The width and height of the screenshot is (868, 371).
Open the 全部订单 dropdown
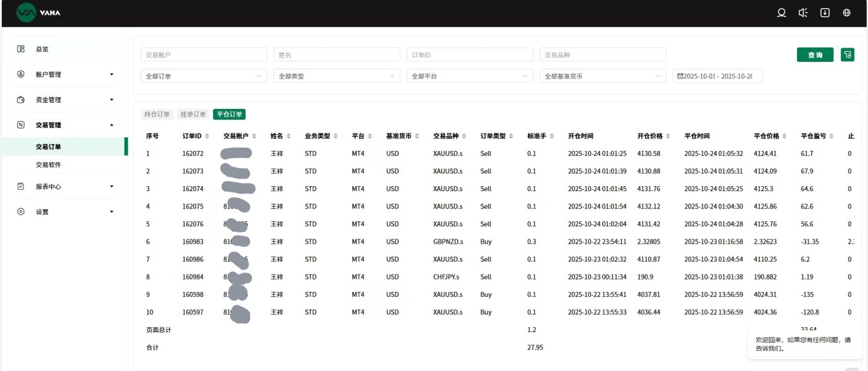point(204,76)
